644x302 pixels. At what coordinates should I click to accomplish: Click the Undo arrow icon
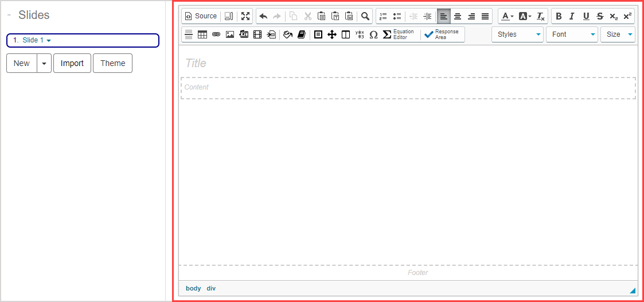263,16
